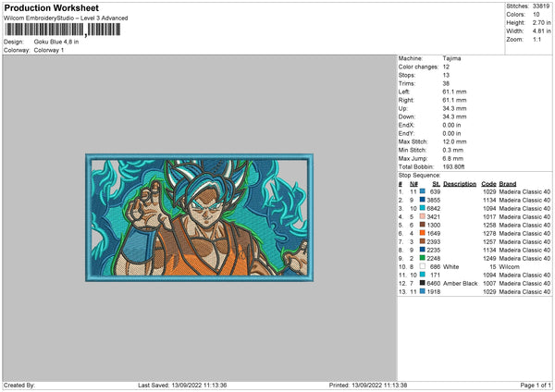
Task: Click the dark blue swatch beside 2235 stitches
Action: click(x=423, y=250)
